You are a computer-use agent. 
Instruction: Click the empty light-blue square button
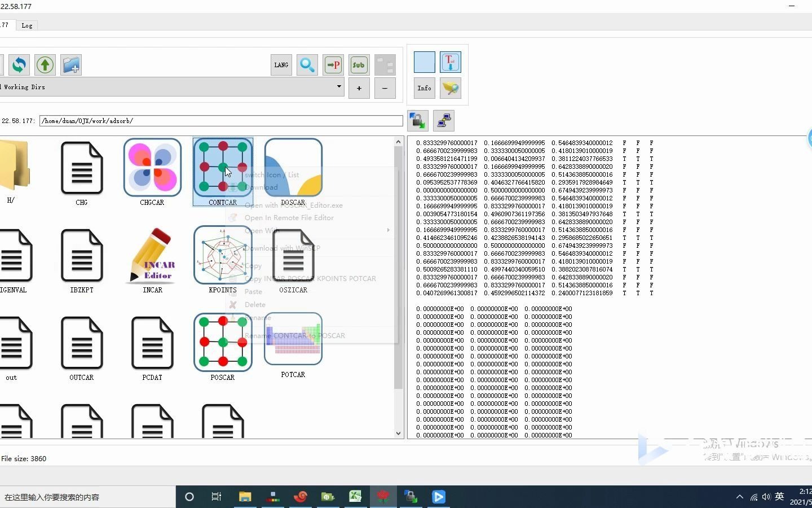[425, 62]
